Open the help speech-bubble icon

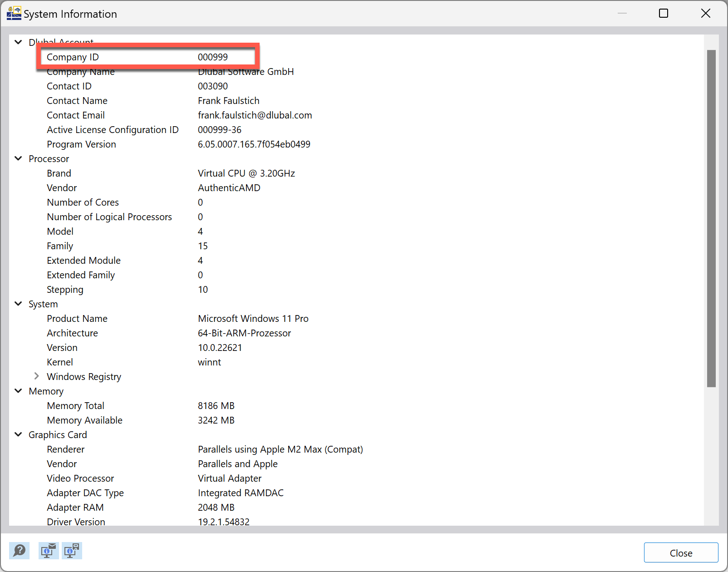pos(19,551)
